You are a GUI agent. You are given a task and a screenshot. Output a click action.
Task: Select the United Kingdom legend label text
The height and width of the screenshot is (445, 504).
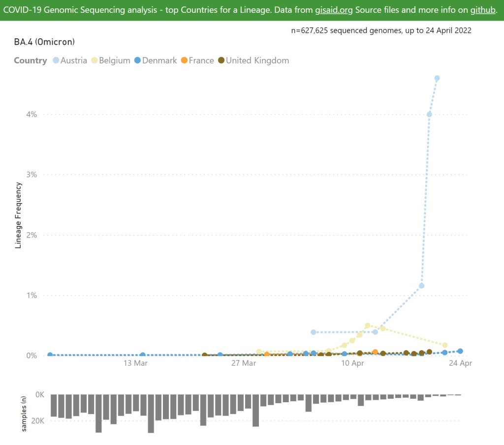[257, 60]
